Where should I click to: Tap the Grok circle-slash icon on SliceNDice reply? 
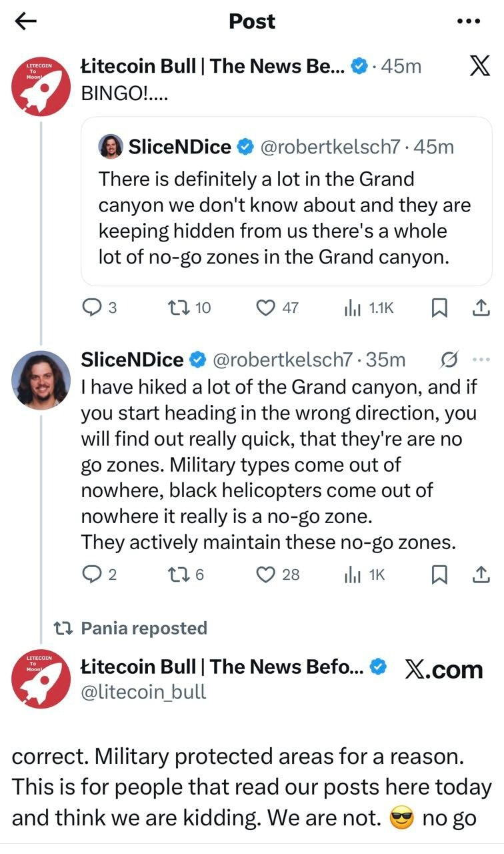click(x=450, y=360)
